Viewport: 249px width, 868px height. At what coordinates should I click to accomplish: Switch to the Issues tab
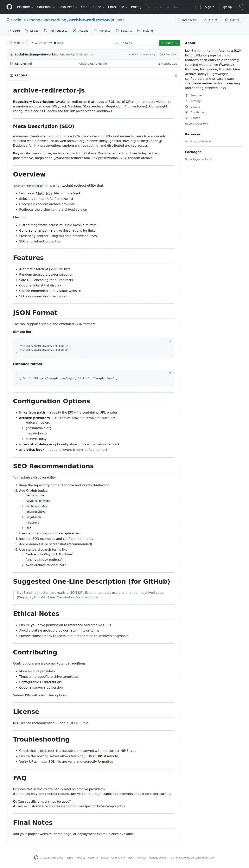32,31
